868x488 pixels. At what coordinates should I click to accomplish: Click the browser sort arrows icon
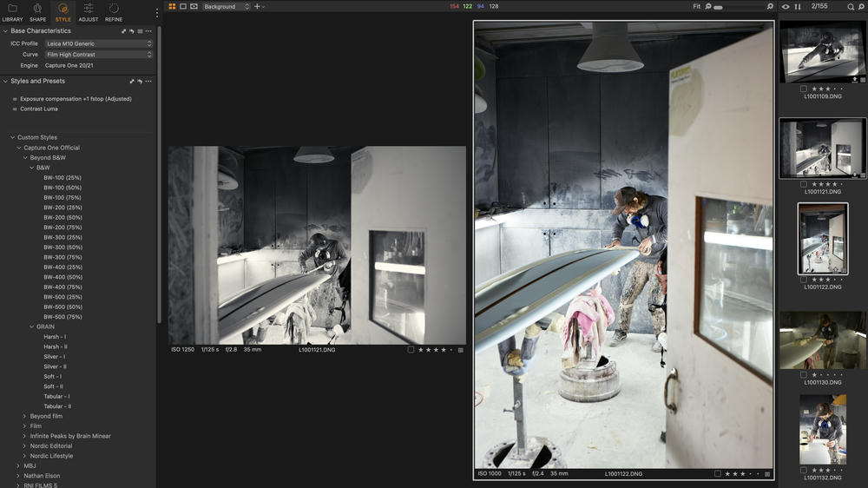(x=798, y=6)
